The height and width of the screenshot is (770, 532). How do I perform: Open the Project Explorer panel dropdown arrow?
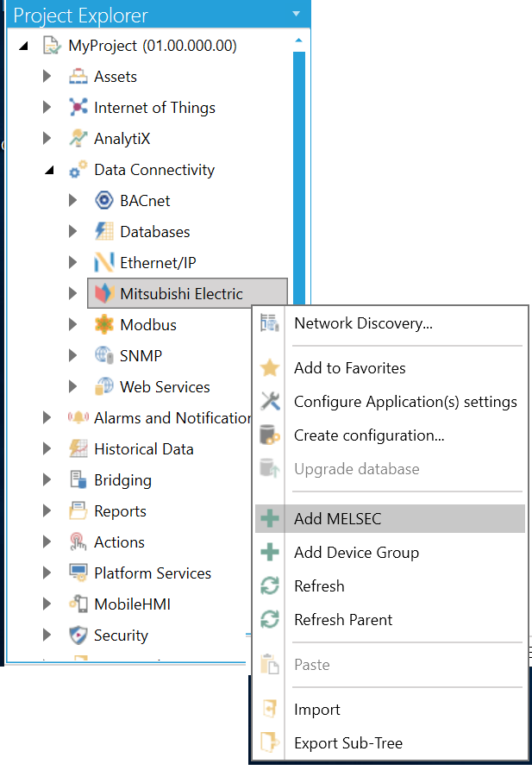[297, 14]
